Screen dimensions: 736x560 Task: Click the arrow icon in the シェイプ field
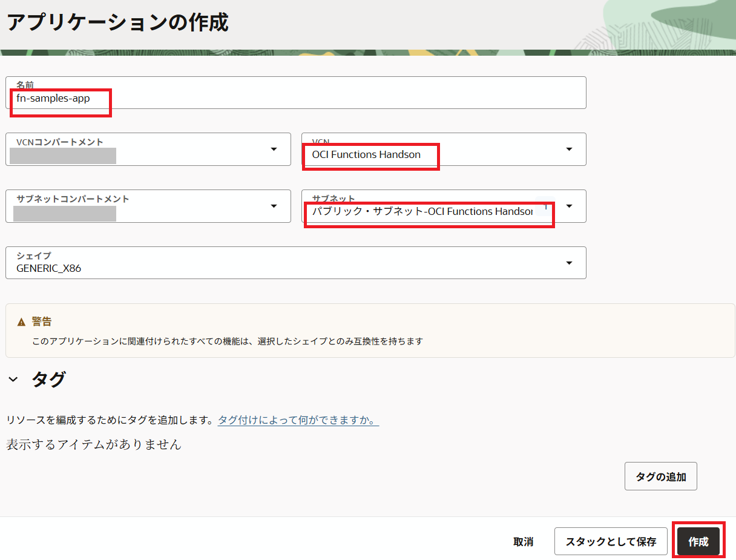tap(569, 263)
